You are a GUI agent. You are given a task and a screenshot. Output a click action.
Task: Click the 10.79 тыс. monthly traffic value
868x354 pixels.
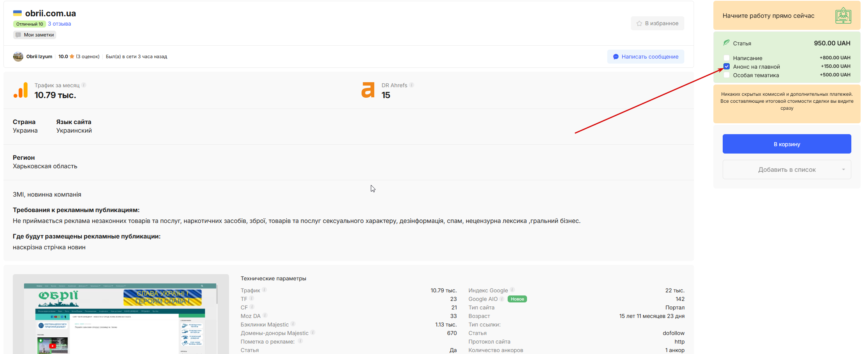pos(55,95)
